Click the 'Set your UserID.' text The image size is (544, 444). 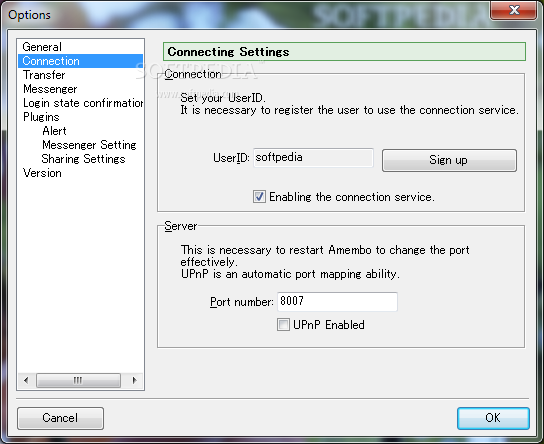(x=223, y=98)
